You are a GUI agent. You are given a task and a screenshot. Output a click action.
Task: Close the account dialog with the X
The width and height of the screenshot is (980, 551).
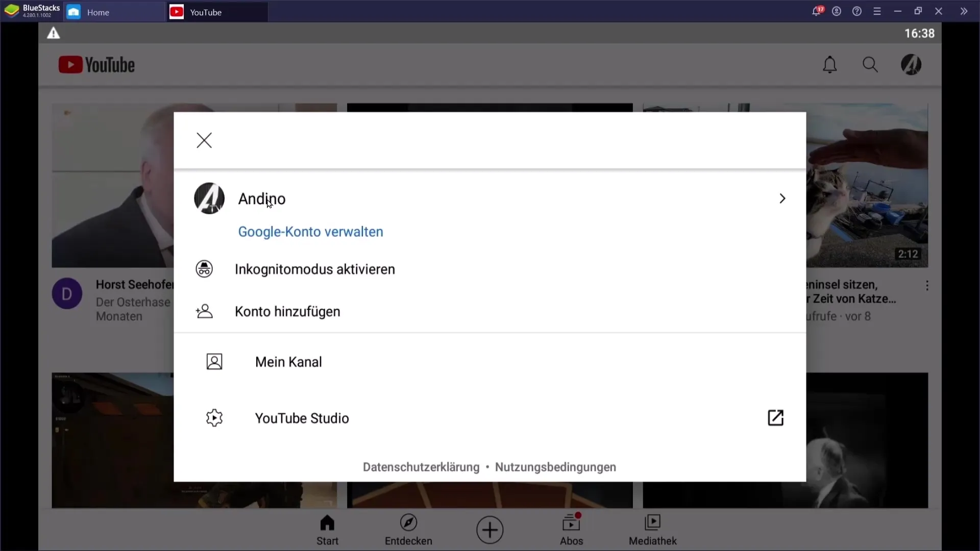[x=204, y=140]
